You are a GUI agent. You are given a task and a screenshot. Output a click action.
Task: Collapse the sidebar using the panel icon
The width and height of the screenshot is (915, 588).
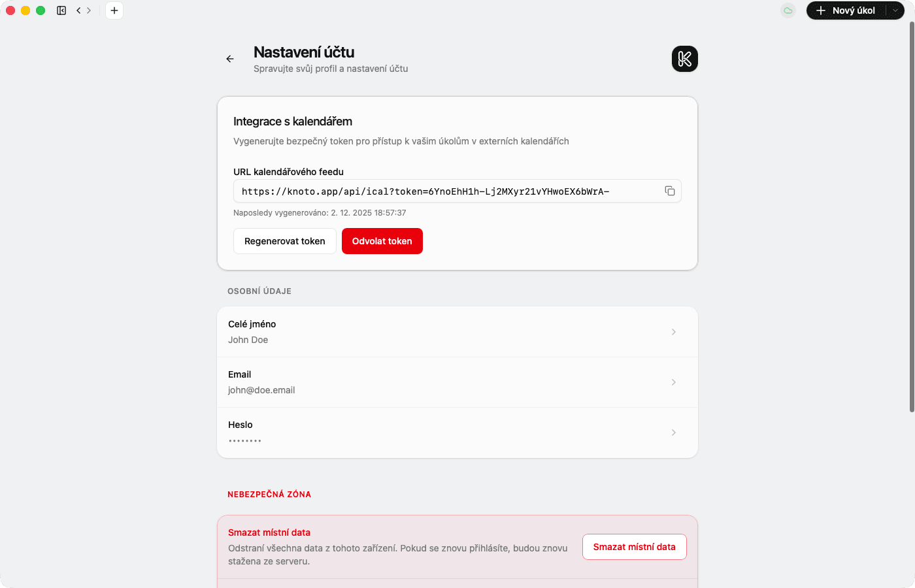61,10
